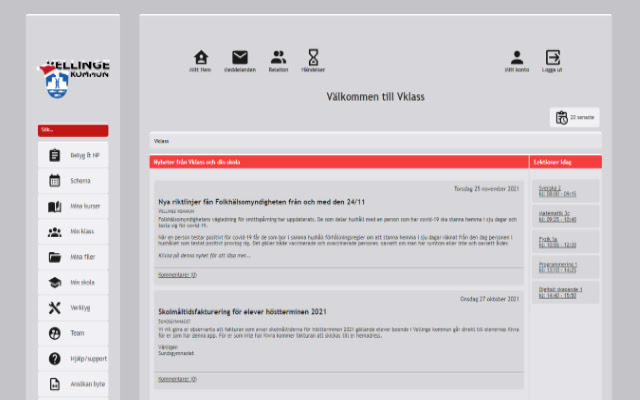Open Schema calendar in the sidebar
This screenshot has width=640, height=400.
73,180
